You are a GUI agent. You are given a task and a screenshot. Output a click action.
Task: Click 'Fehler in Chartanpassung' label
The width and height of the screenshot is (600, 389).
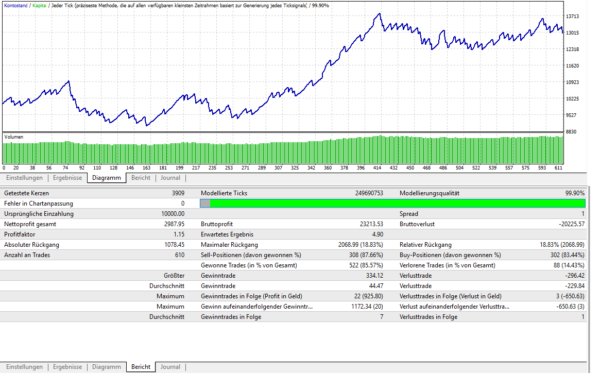[x=38, y=203]
